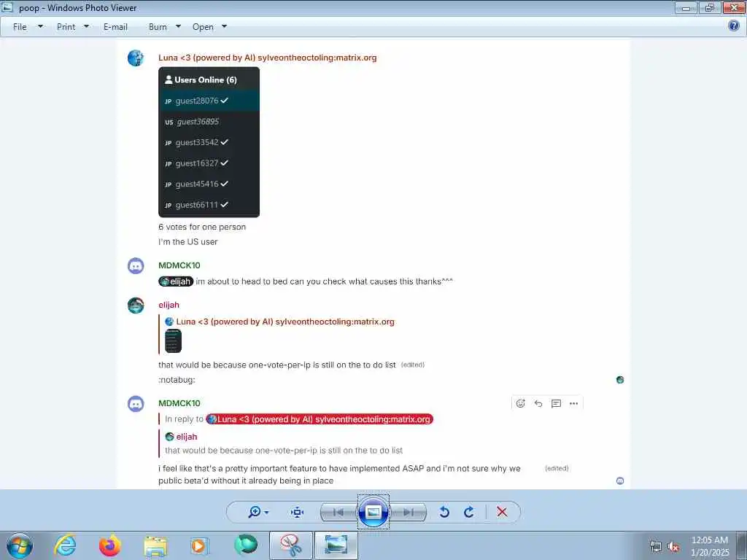The image size is (747, 560).
Task: Open Firefox from the taskbar
Action: pos(110,545)
